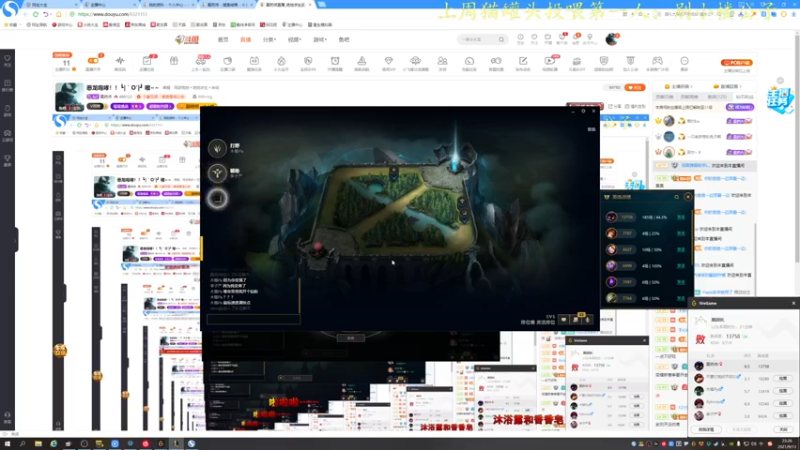Open the heart follow icon in header
This screenshot has width=800, height=450.
pos(534,37)
